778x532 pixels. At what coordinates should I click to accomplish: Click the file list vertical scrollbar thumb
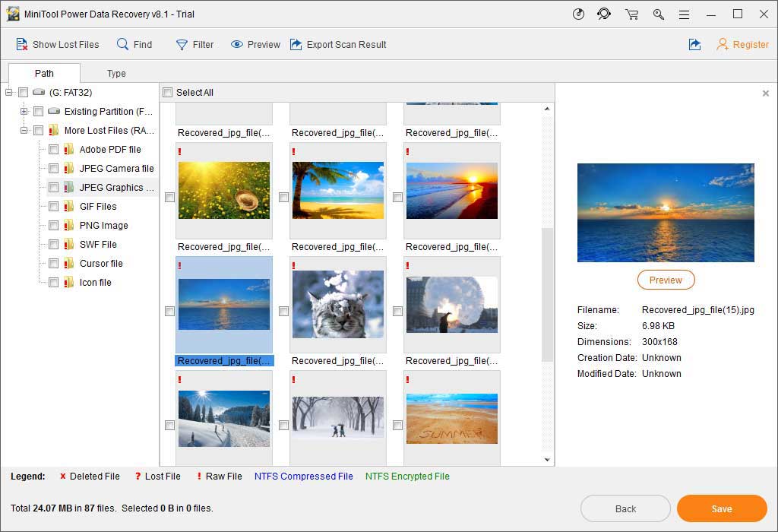pyautogui.click(x=547, y=294)
